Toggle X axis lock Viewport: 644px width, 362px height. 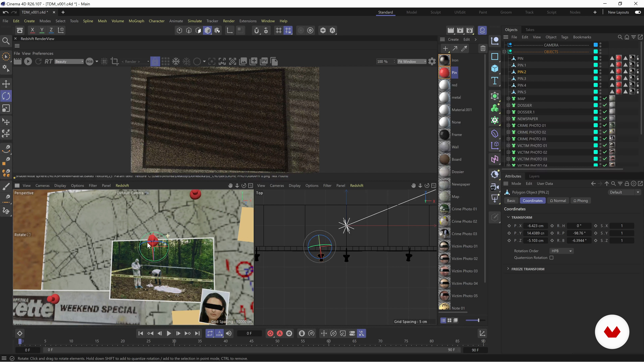(32, 30)
